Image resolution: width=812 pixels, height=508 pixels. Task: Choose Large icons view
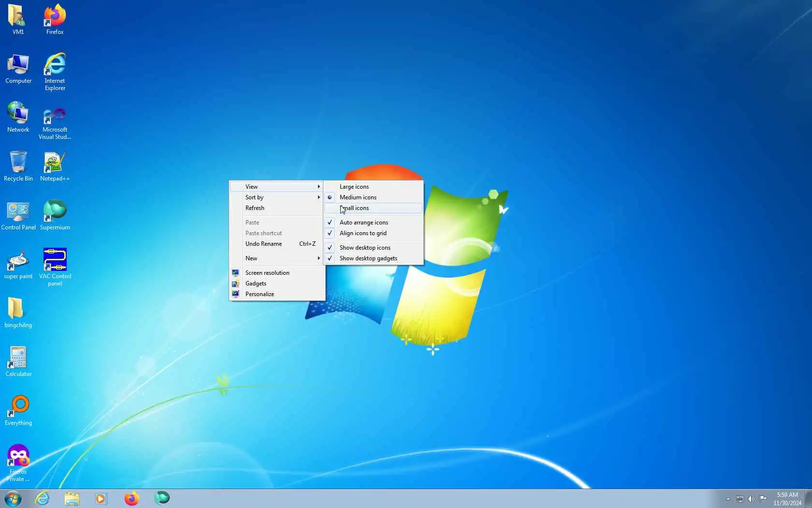374,187
